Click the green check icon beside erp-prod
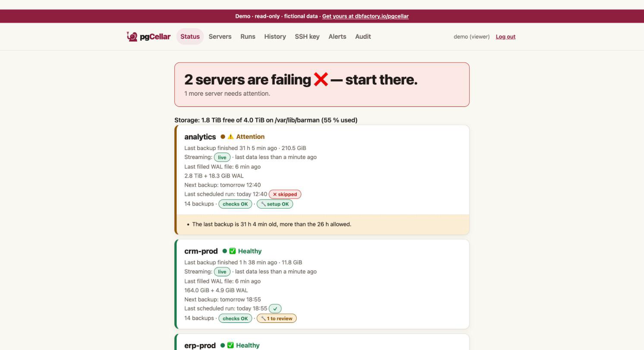Screen dimensions: 644x350 (230, 345)
